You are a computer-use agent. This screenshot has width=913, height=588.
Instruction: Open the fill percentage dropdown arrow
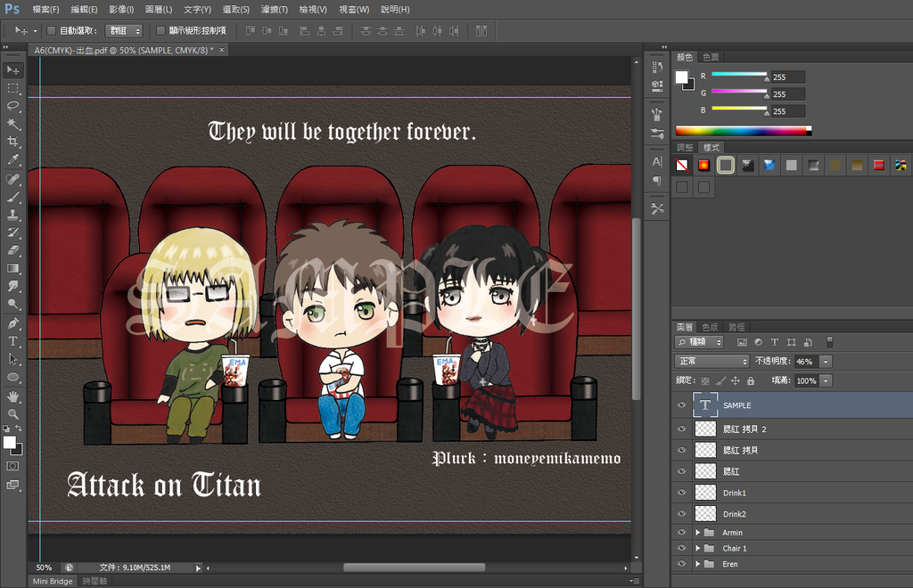coord(826,381)
